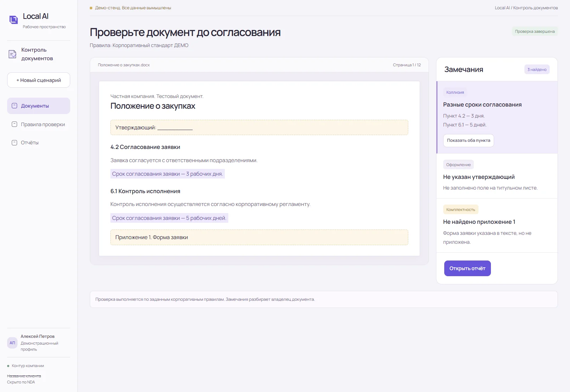This screenshot has width=570, height=392.
Task: Click the Приложение 1. Форма заявки block
Action: point(259,237)
